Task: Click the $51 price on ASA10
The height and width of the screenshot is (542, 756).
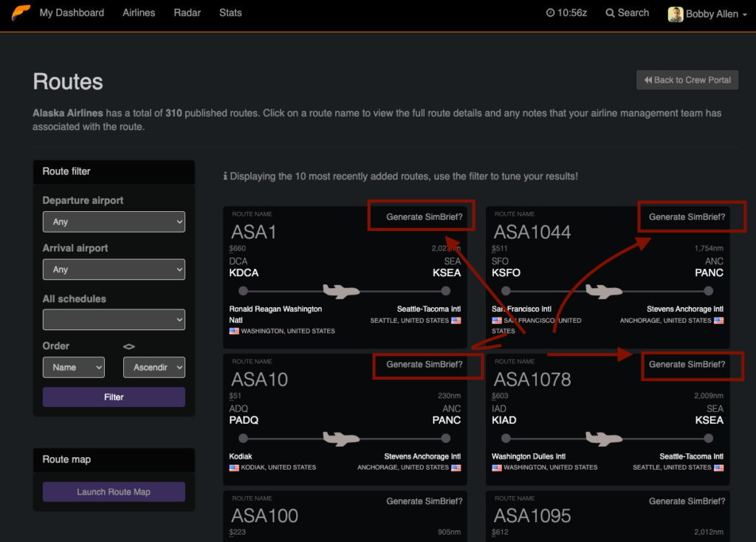Action: (236, 397)
